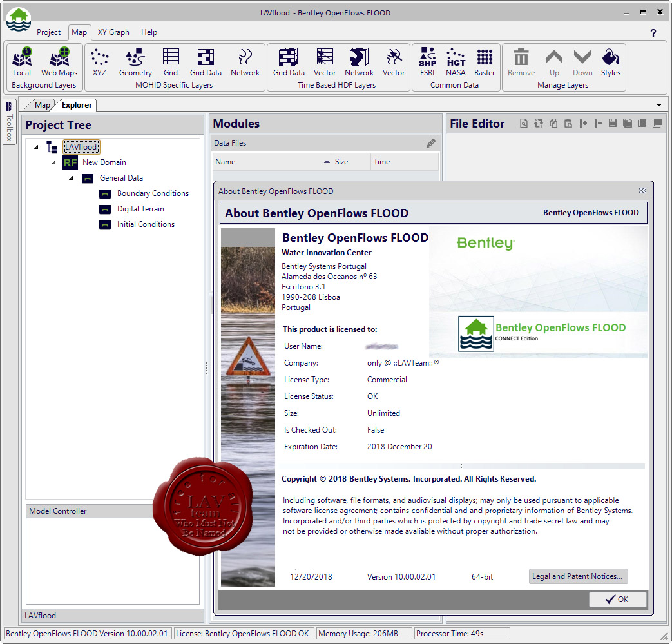Select General Data tree item
Screen dimensions: 672x644
tap(121, 178)
